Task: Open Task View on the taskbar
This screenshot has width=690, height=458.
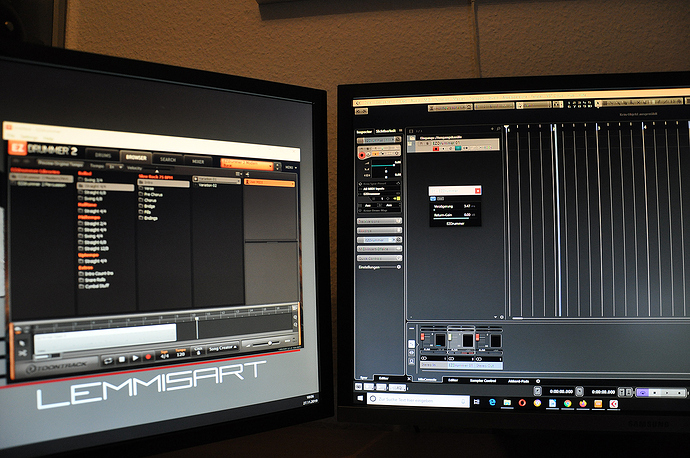Action: point(477,402)
